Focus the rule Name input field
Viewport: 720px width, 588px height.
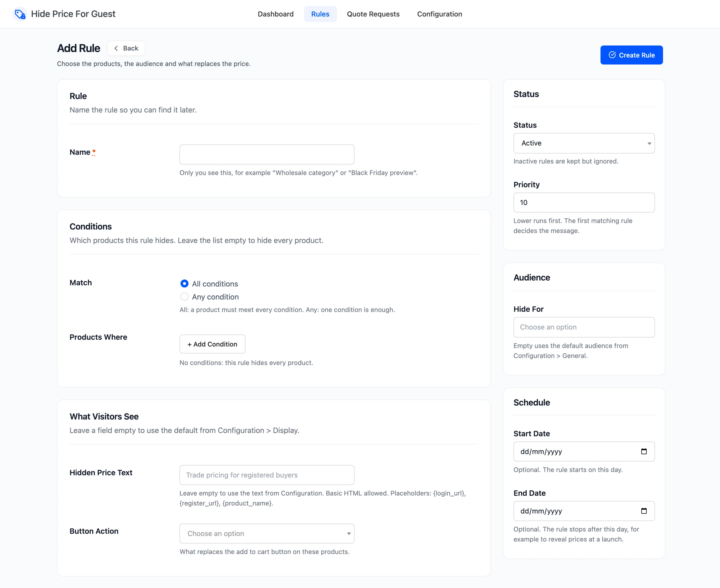click(267, 154)
